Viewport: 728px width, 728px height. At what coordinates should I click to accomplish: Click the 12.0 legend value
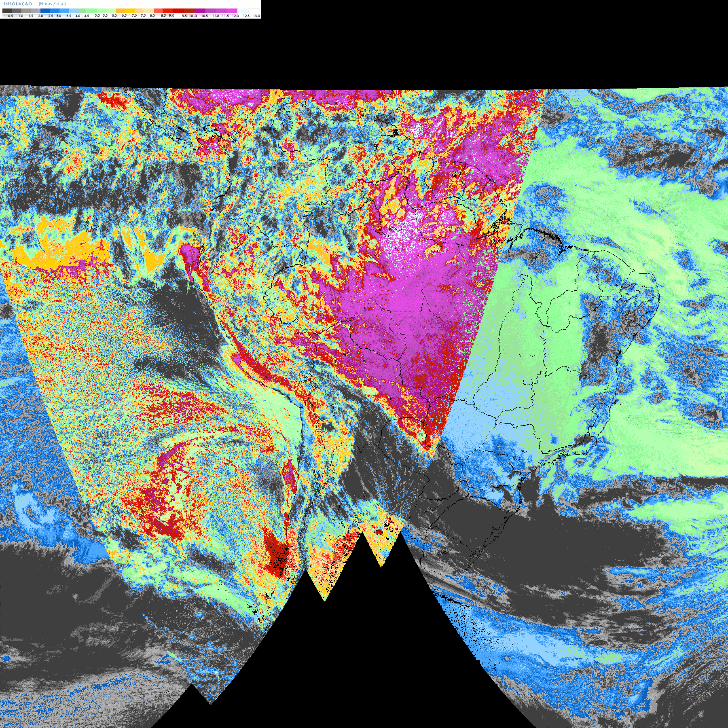tap(235, 16)
